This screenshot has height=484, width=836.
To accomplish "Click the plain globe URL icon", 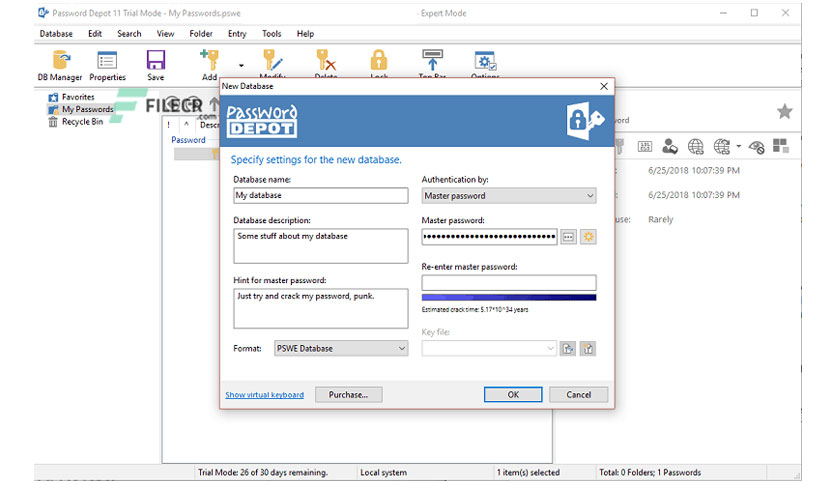I will tap(695, 146).
